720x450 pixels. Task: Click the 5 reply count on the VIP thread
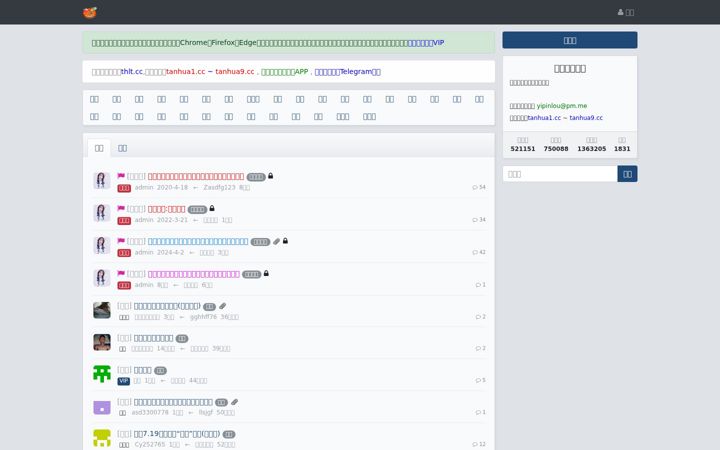[481, 381]
